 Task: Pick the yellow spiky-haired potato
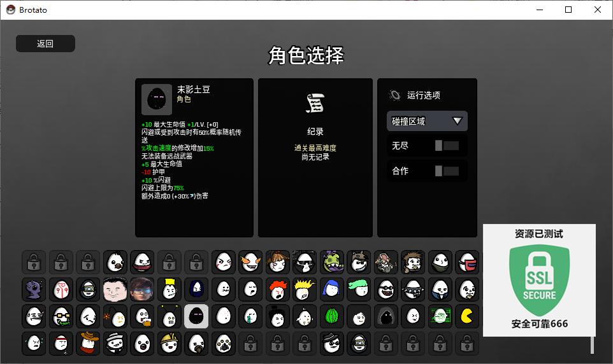coord(305,290)
